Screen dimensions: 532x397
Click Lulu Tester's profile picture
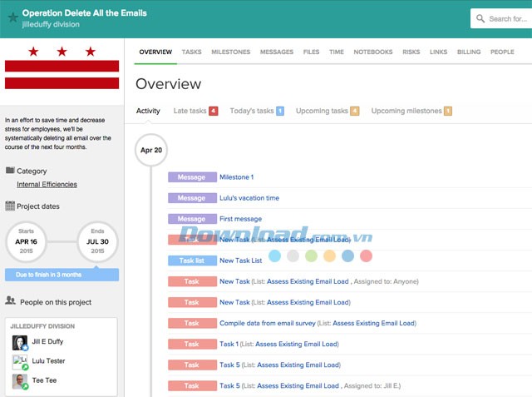[20, 361]
